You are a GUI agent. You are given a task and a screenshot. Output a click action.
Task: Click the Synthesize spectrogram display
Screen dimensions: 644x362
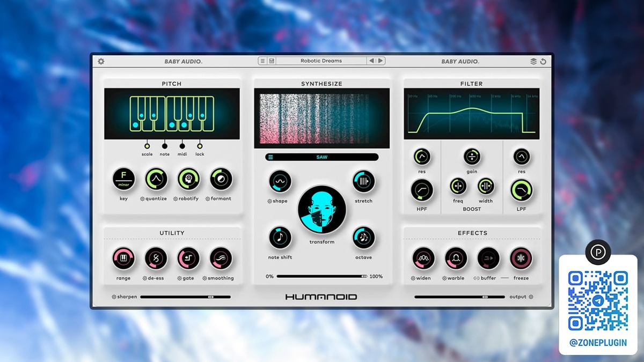[322, 119]
